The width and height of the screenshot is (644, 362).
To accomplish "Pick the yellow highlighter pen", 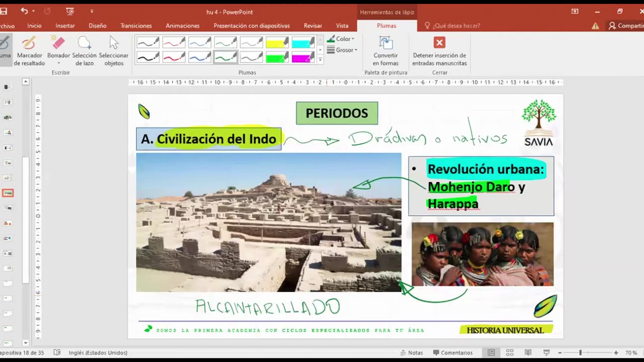I will click(277, 43).
